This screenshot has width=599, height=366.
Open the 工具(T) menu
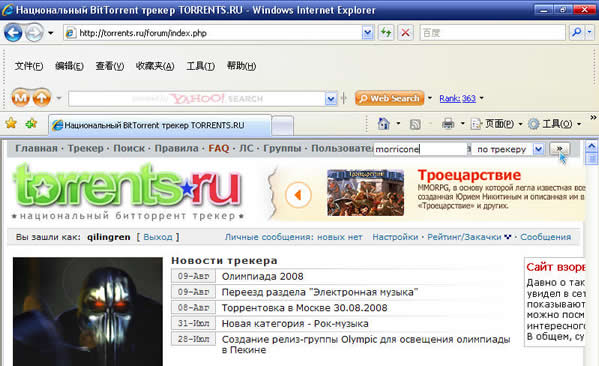[x=201, y=66]
